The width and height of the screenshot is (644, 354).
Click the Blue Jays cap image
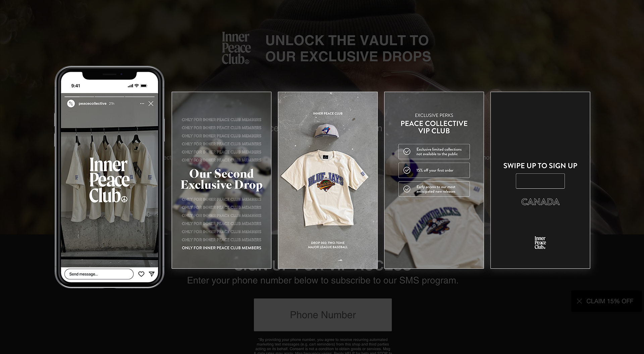coord(326,131)
